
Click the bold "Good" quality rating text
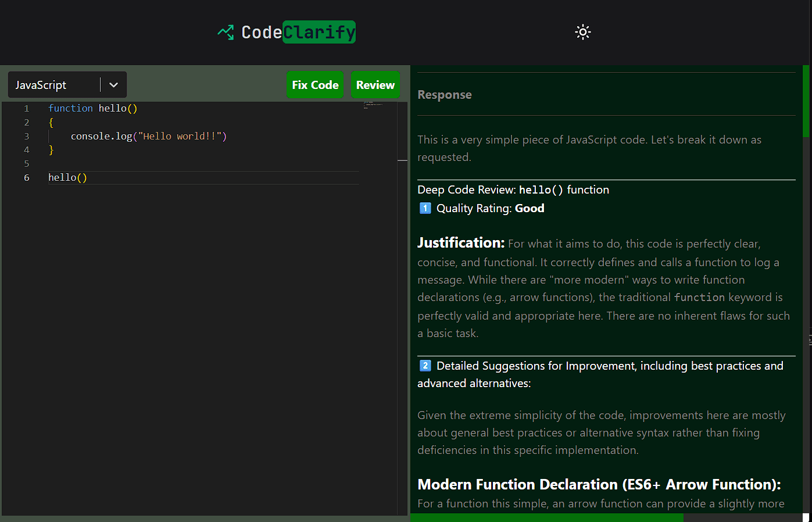(x=529, y=208)
